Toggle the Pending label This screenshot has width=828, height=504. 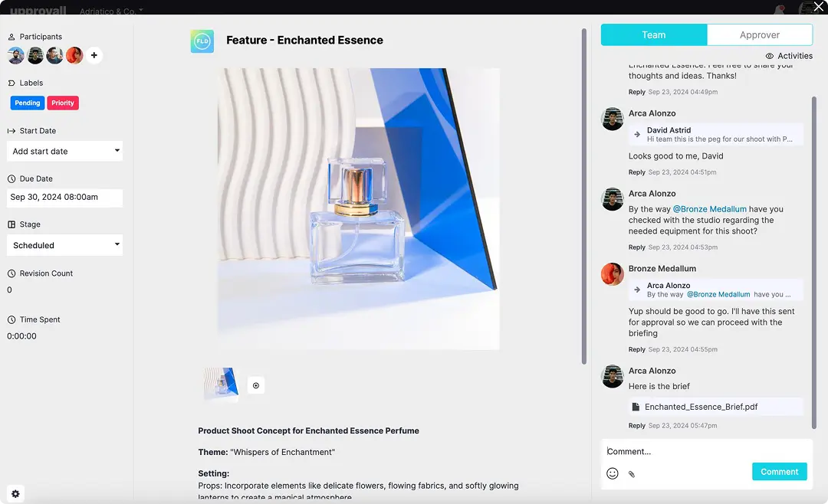[x=28, y=103]
